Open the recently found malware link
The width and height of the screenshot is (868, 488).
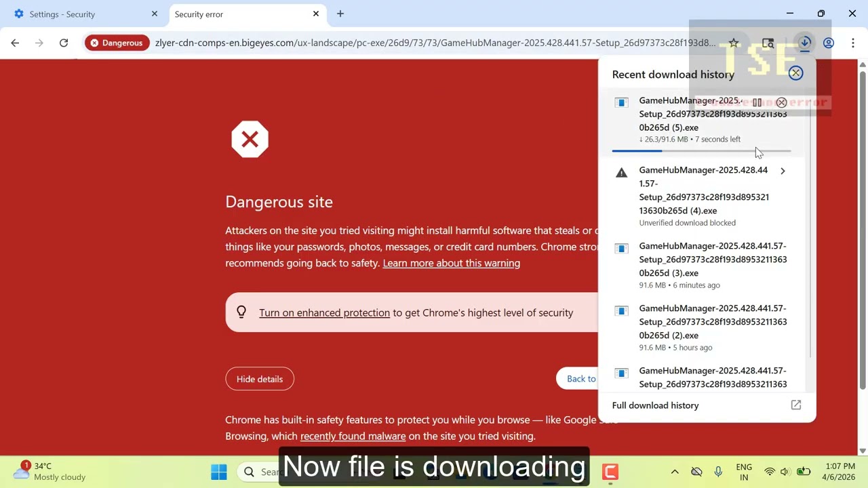point(353,436)
